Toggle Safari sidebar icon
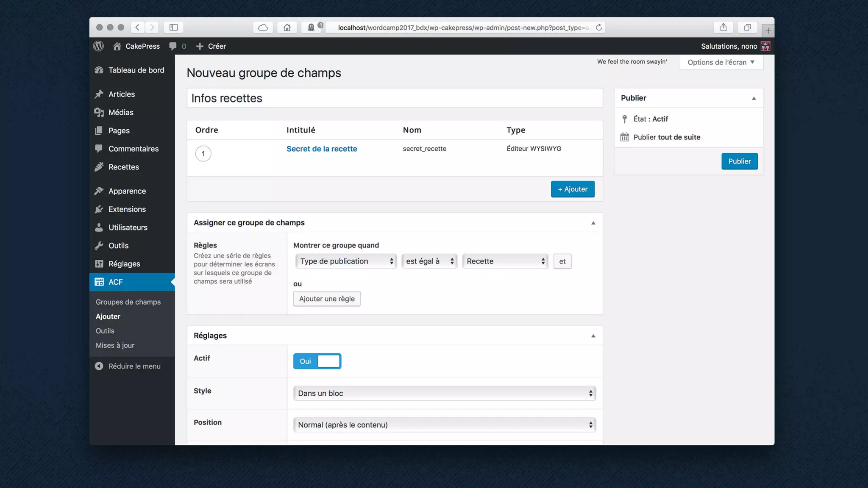Screen dimensions: 868x488 [x=173, y=28]
